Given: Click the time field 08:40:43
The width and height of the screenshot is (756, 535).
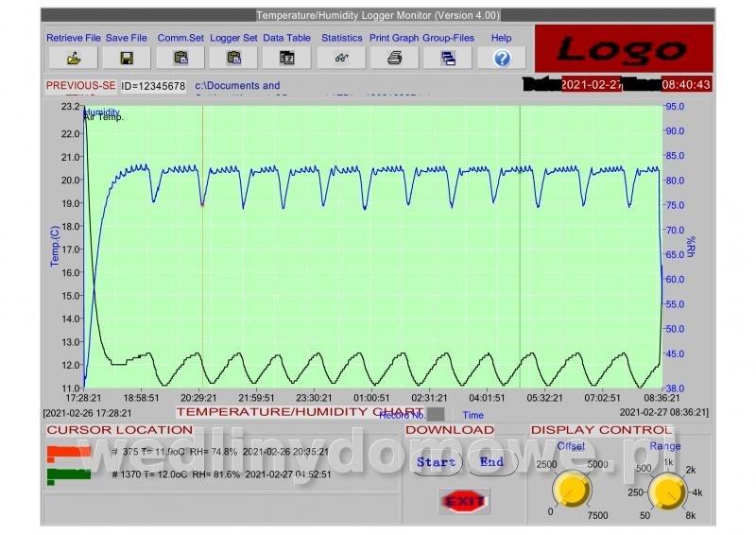Looking at the screenshot, I should tap(686, 85).
